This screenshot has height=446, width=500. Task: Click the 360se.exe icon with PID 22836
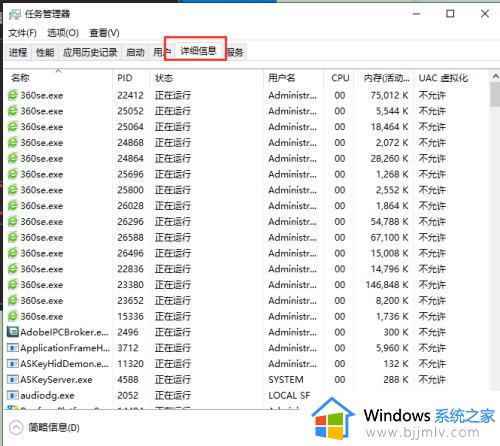(x=13, y=269)
